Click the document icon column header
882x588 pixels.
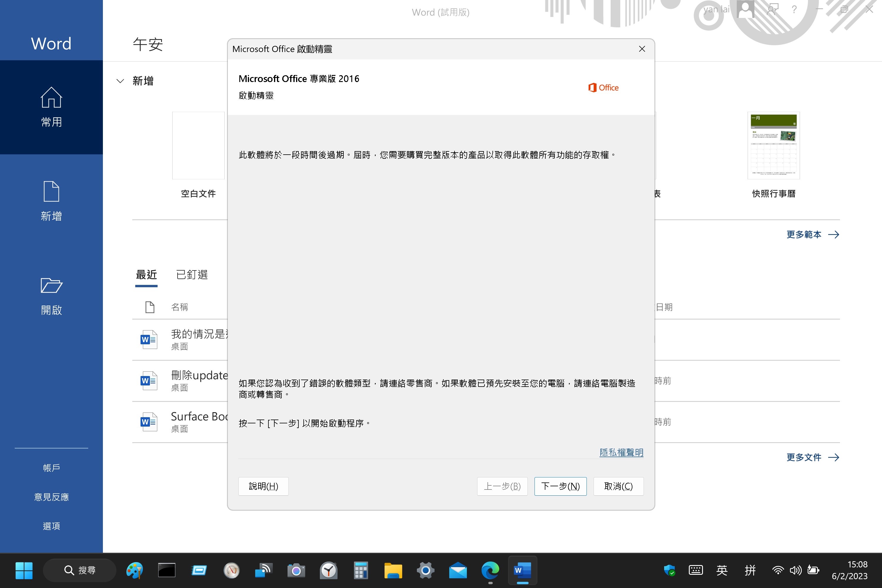(x=150, y=307)
